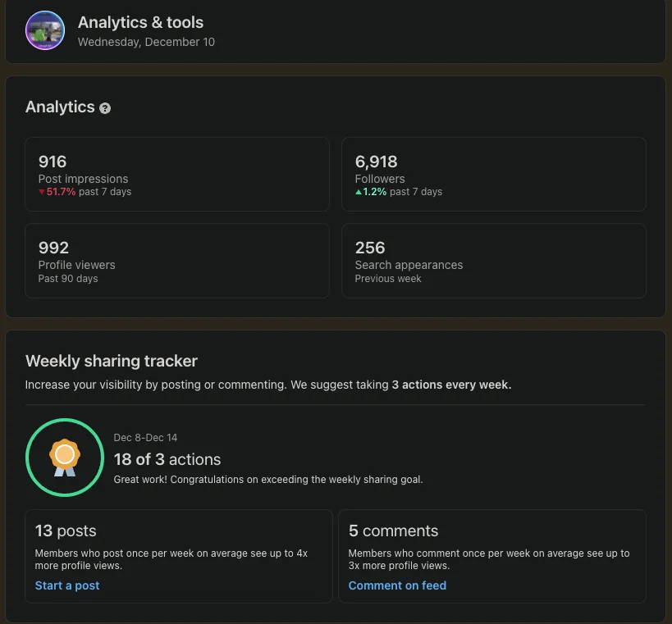Click the green progress ring
This screenshot has width=672, height=624.
click(65, 458)
